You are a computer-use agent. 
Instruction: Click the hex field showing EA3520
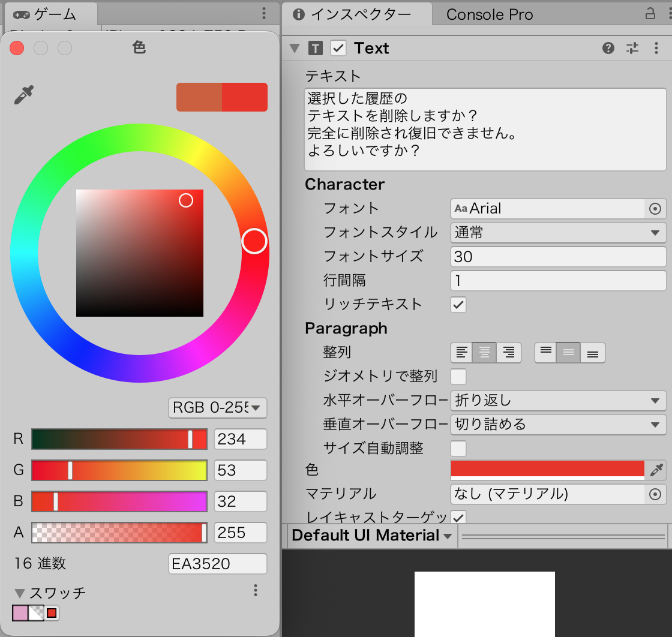point(217,564)
